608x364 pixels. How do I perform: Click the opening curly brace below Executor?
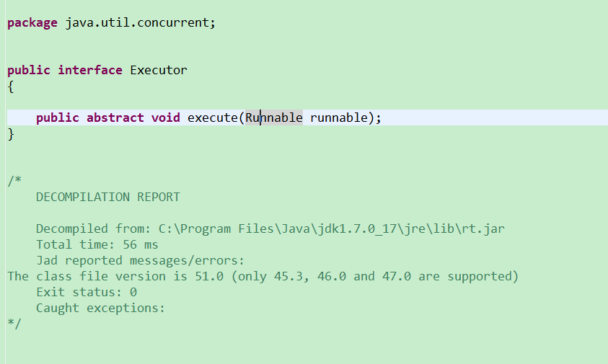tap(11, 86)
